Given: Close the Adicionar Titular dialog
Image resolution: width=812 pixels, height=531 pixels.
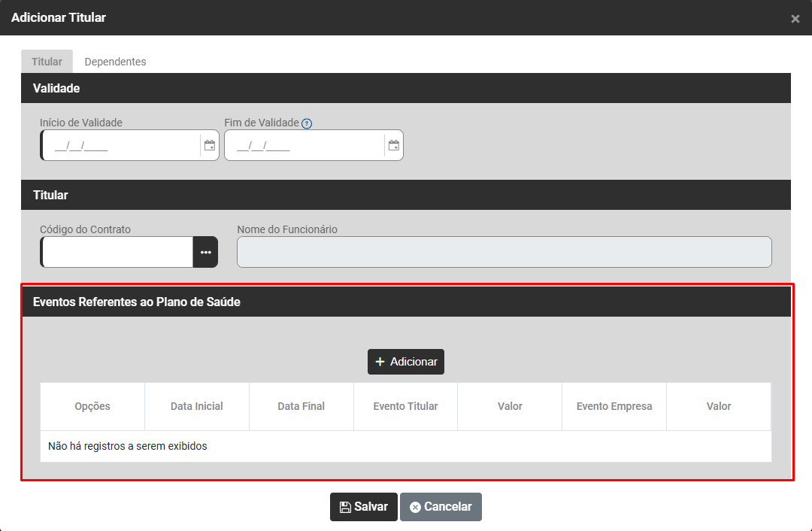Looking at the screenshot, I should 795,19.
